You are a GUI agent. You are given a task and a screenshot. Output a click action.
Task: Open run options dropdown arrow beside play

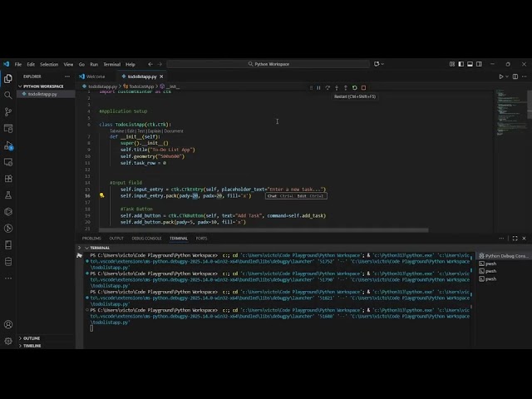[x=507, y=76]
